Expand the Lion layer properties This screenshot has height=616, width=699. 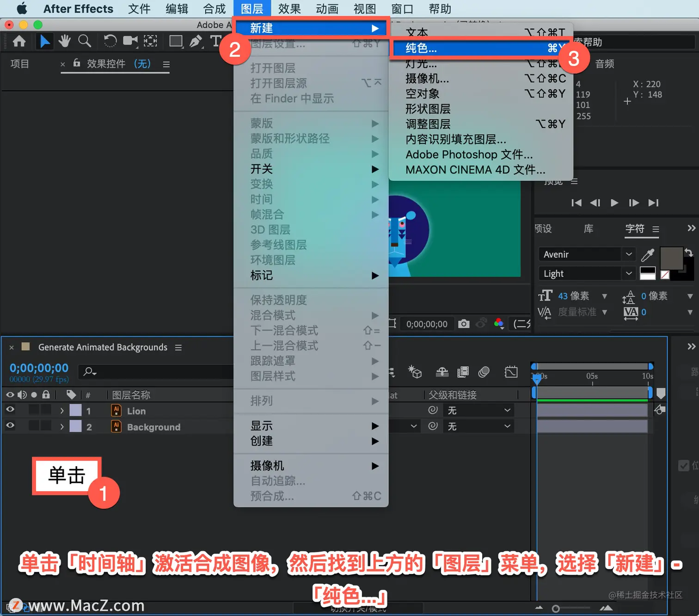tap(62, 411)
